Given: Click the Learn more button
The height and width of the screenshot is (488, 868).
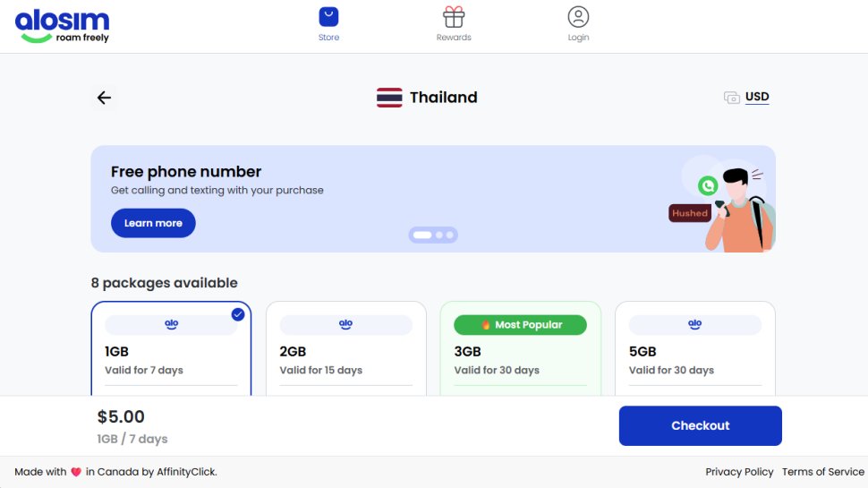Looking at the screenshot, I should coord(153,223).
